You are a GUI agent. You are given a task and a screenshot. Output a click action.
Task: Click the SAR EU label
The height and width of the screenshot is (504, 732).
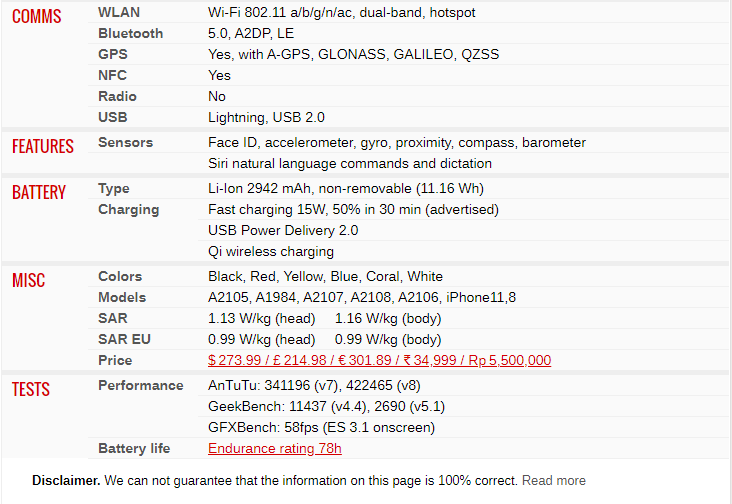click(124, 340)
